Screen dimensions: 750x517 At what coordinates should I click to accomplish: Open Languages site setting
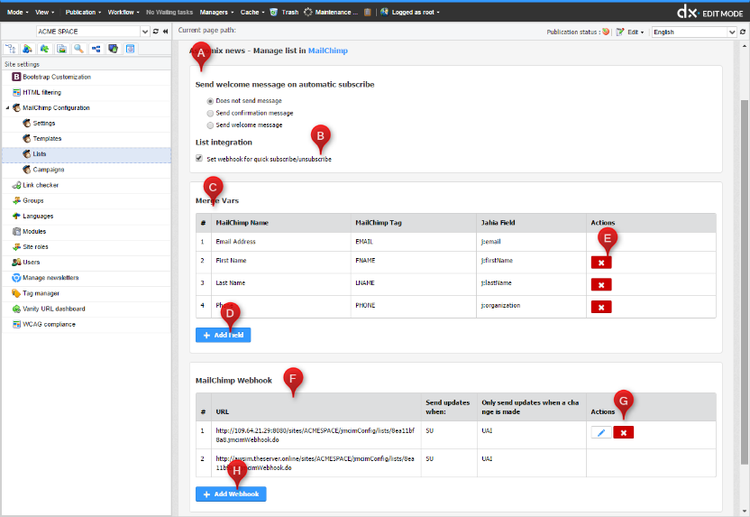[38, 216]
